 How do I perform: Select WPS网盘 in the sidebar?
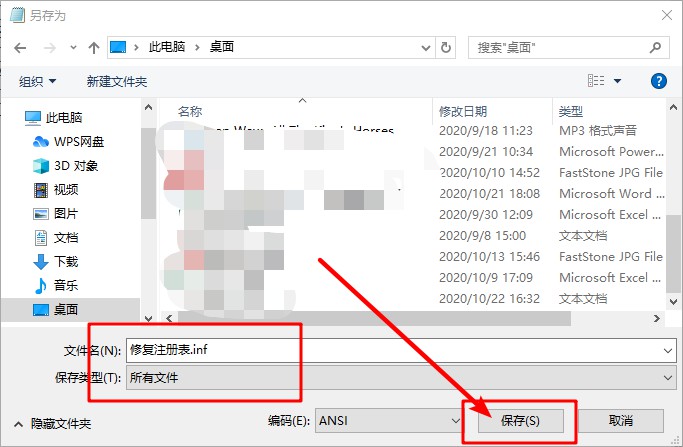78,140
